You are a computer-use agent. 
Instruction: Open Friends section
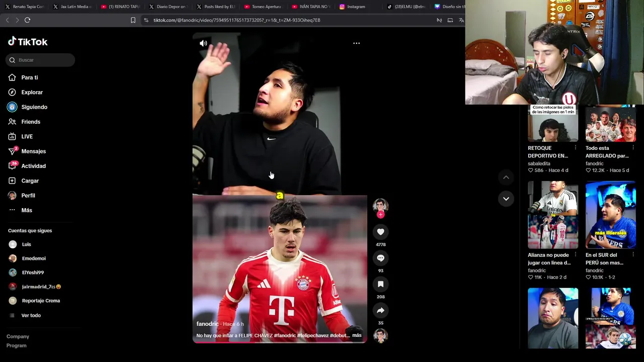click(24, 122)
